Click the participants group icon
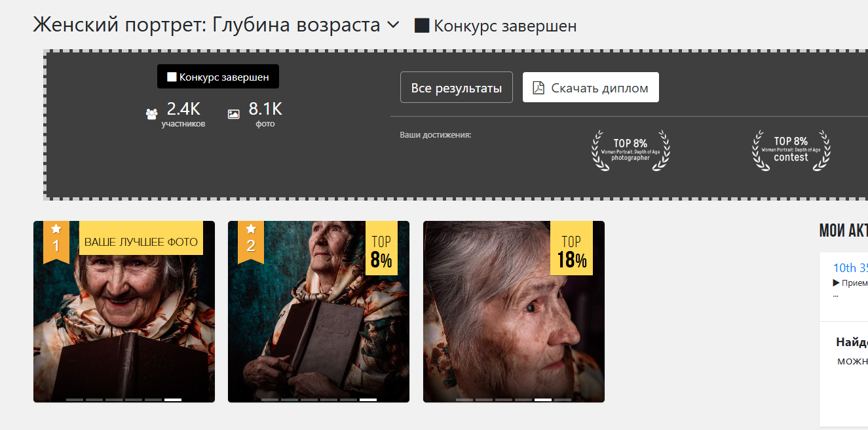 [151, 114]
